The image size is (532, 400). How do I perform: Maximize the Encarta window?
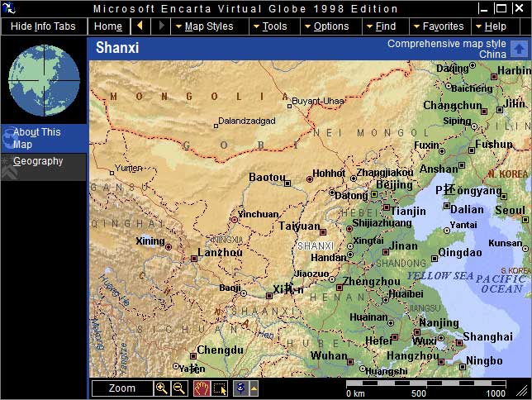(500, 7)
